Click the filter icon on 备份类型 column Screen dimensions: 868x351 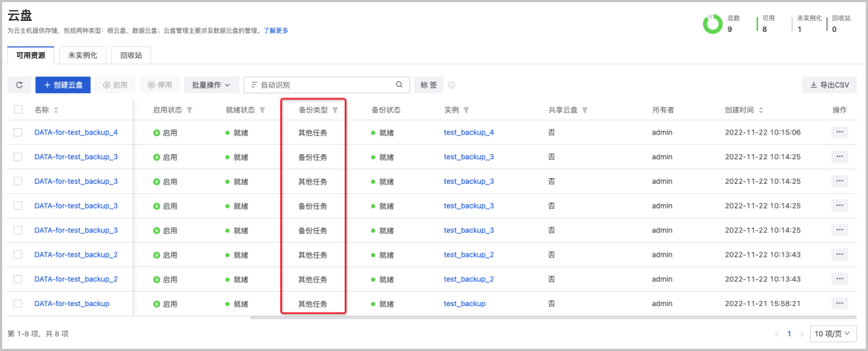335,111
